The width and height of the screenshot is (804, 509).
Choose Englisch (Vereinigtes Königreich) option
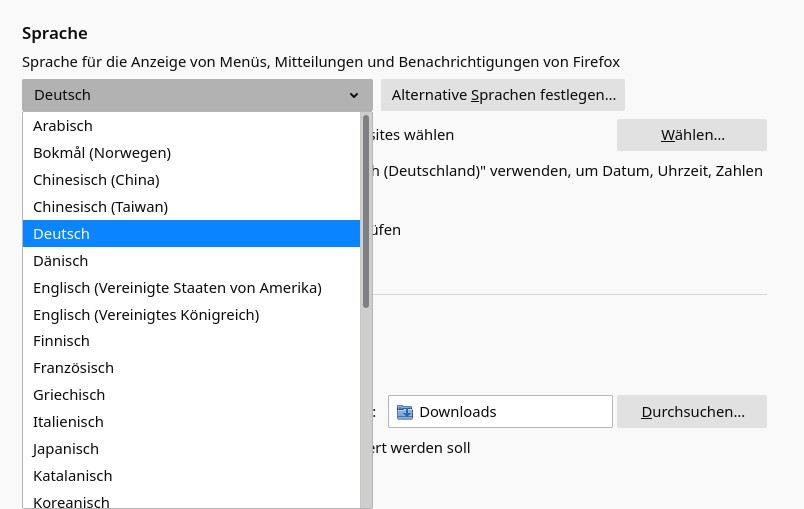pyautogui.click(x=146, y=315)
